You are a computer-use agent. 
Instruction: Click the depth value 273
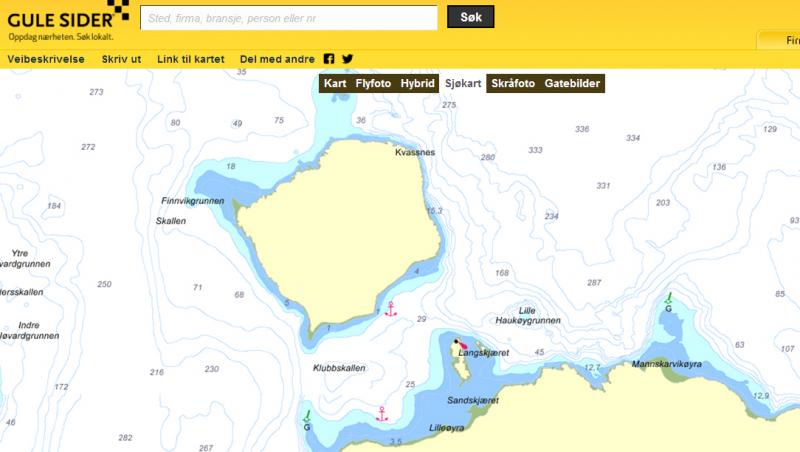point(96,92)
